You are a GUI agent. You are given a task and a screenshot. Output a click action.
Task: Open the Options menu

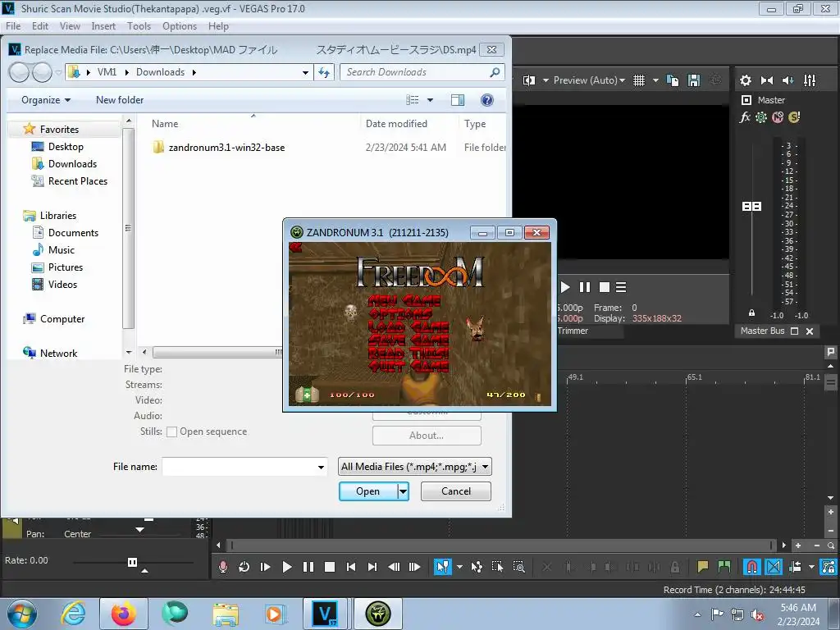tap(180, 26)
